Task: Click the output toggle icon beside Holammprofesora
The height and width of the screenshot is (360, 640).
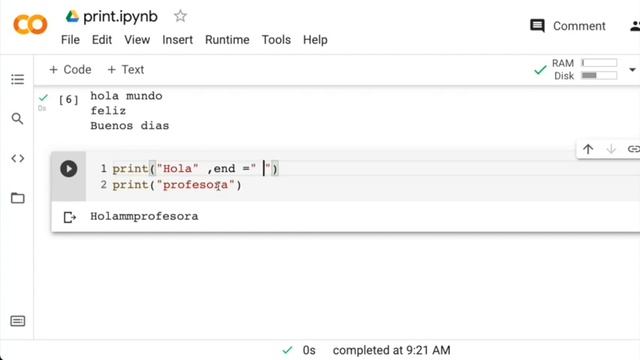Action: [70, 217]
